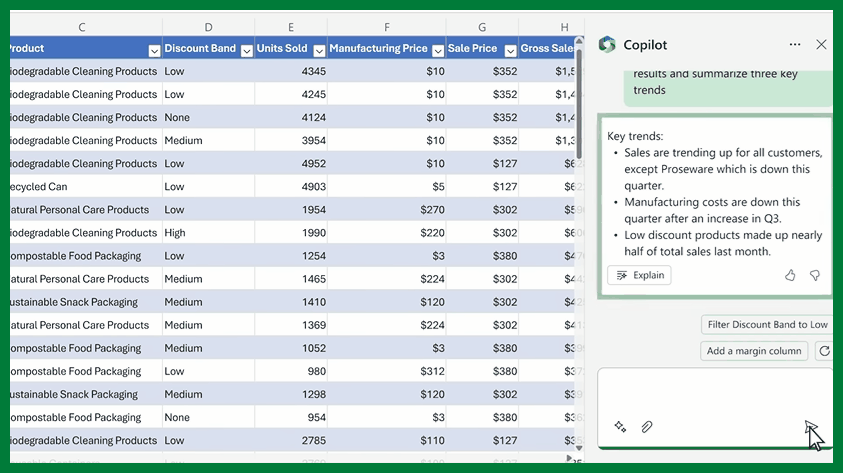Click the thumbs up feedback icon
Image resolution: width=843 pixels, height=473 pixels.
click(791, 275)
